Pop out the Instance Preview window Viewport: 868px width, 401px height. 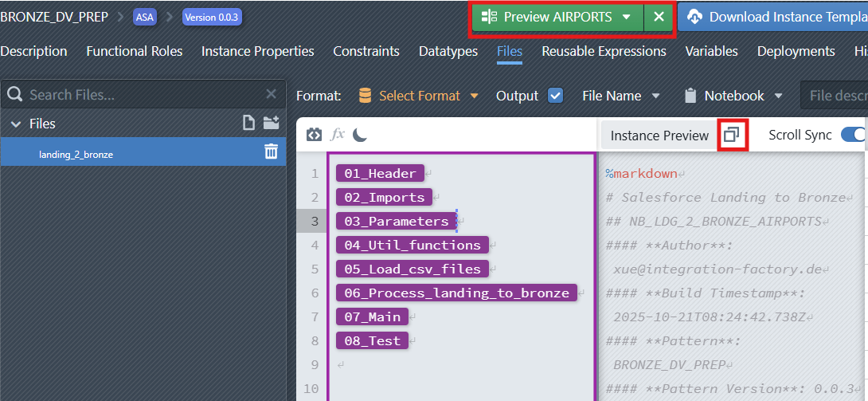coord(731,136)
